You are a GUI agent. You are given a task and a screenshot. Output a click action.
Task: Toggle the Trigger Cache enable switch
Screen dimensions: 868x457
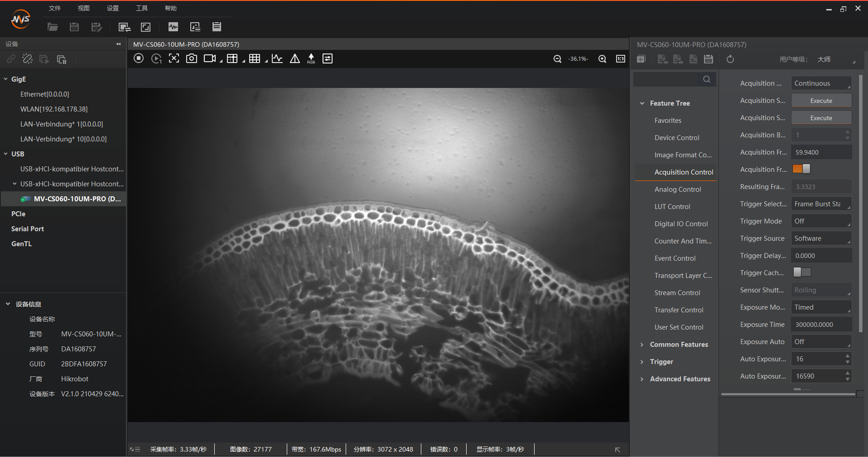pyautogui.click(x=801, y=272)
